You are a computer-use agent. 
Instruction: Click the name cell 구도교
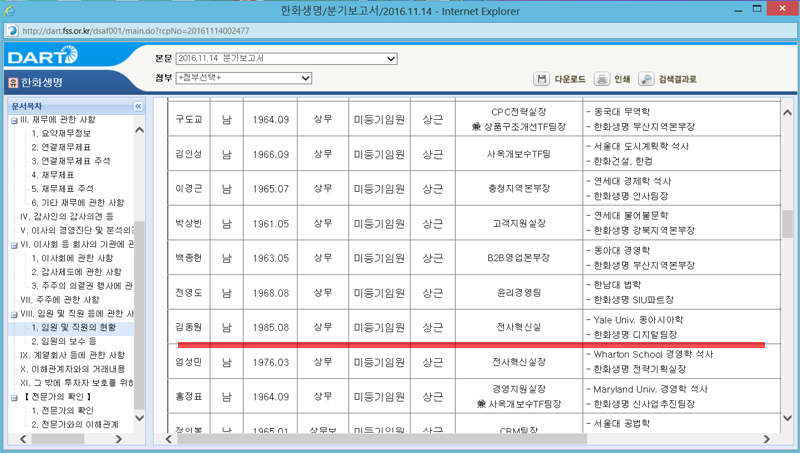click(x=189, y=119)
